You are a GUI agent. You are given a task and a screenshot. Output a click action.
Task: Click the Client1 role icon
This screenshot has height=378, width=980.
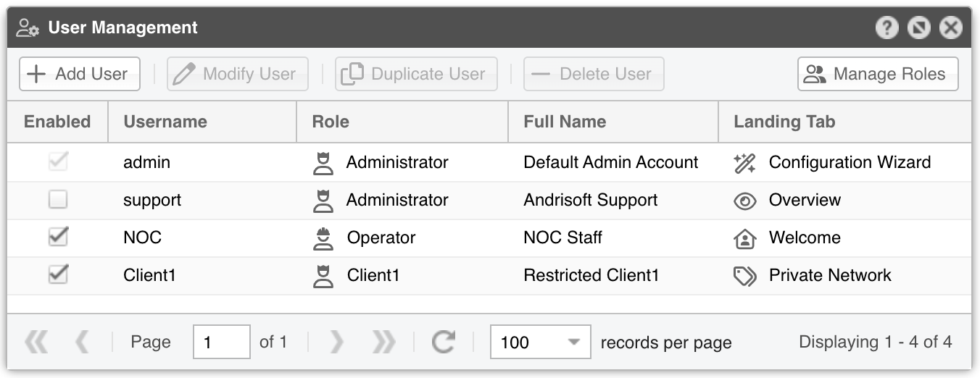click(x=323, y=276)
